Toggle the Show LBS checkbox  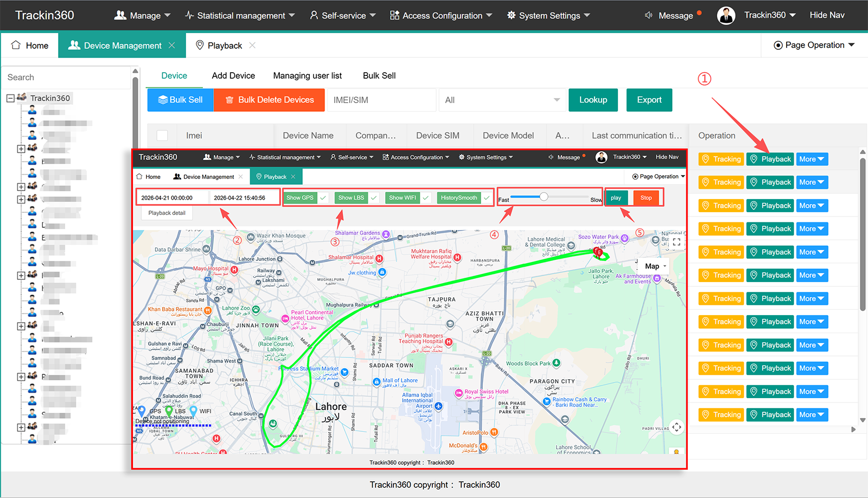tap(374, 198)
